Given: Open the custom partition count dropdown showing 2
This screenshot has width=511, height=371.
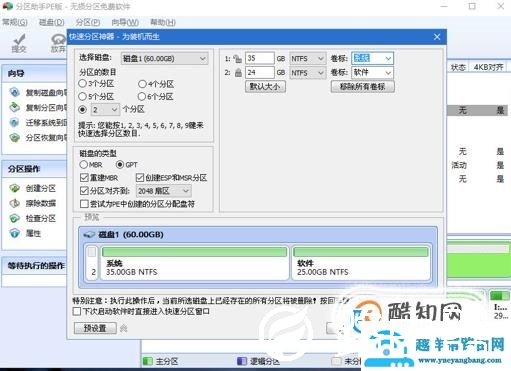Looking at the screenshot, I should [x=105, y=110].
